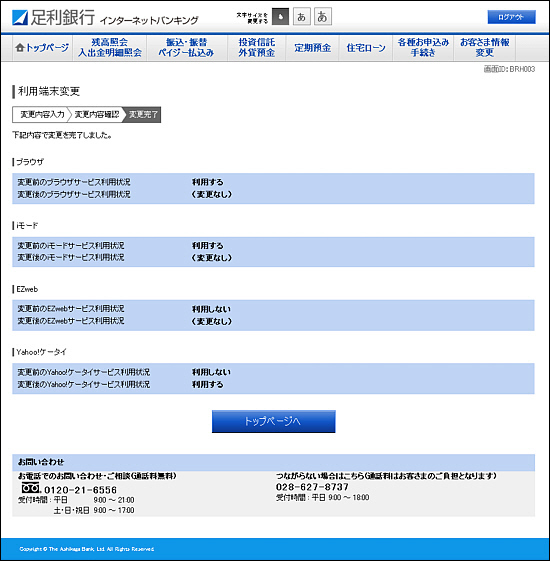Open the お客さま情報変更 menu
Viewport: 550px width, 561px height.
(x=485, y=48)
